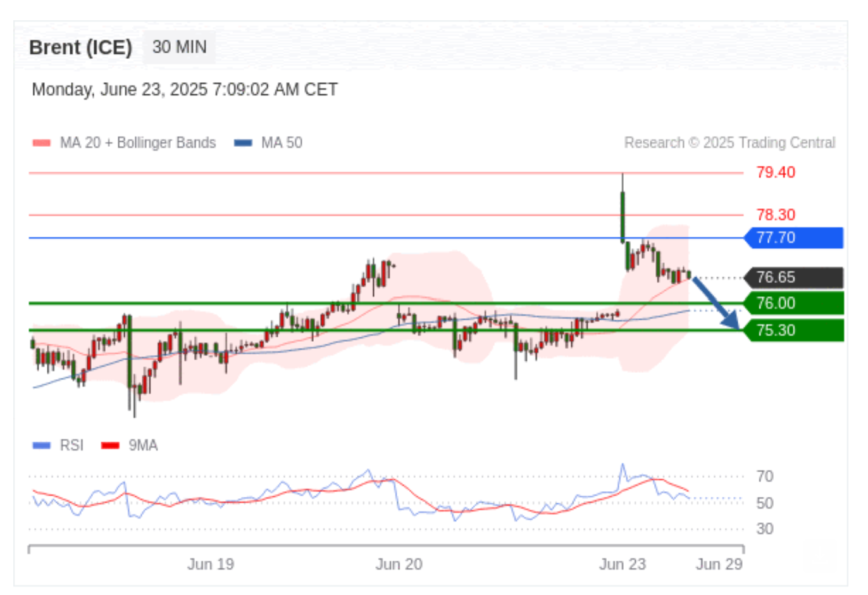
Task: Click the Jun 29 date axis label
Action: pyautogui.click(x=719, y=564)
